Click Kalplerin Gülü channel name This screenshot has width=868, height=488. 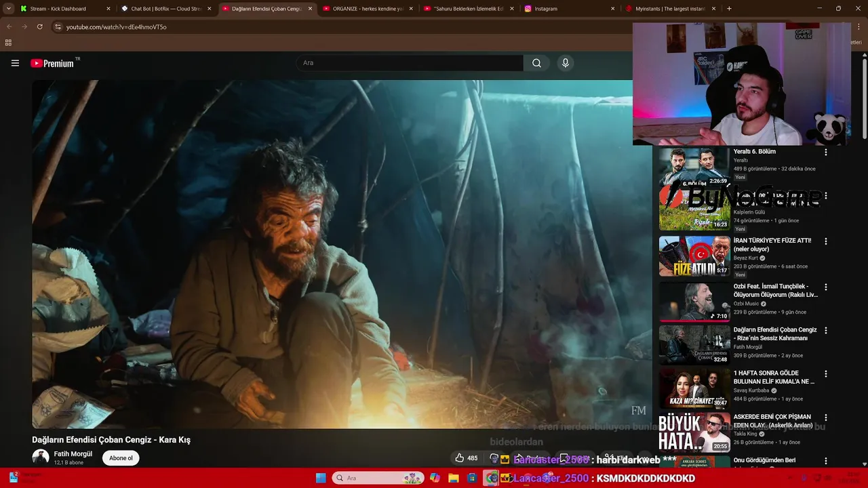pyautogui.click(x=749, y=212)
